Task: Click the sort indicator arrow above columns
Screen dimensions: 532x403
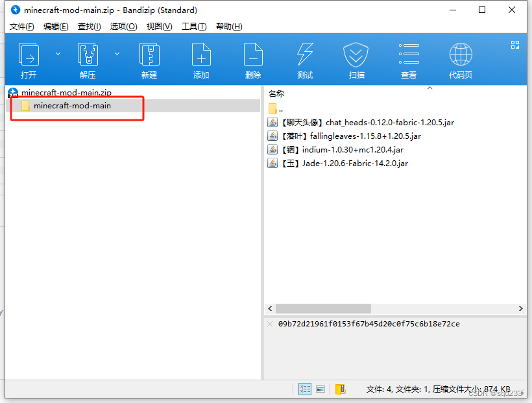Action: [x=430, y=88]
